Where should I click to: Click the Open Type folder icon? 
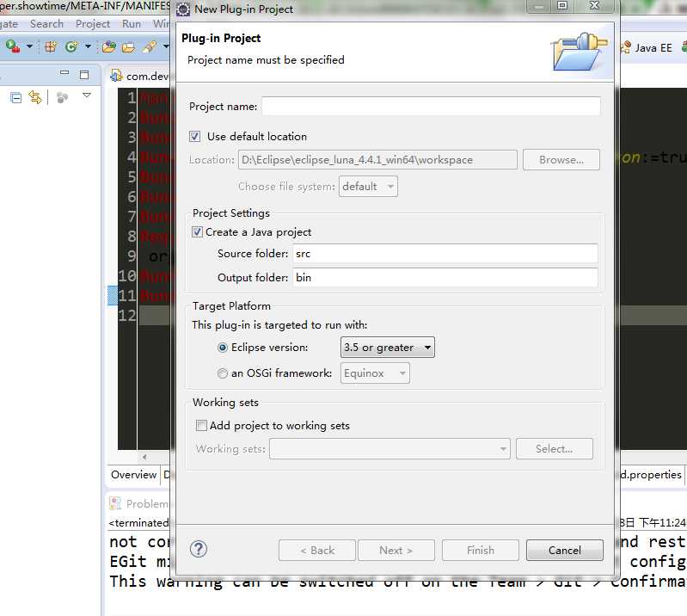click(x=109, y=46)
